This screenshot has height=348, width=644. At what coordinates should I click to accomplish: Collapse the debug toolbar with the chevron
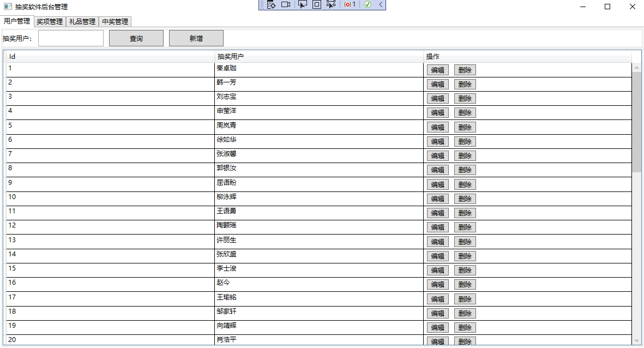click(x=381, y=4)
